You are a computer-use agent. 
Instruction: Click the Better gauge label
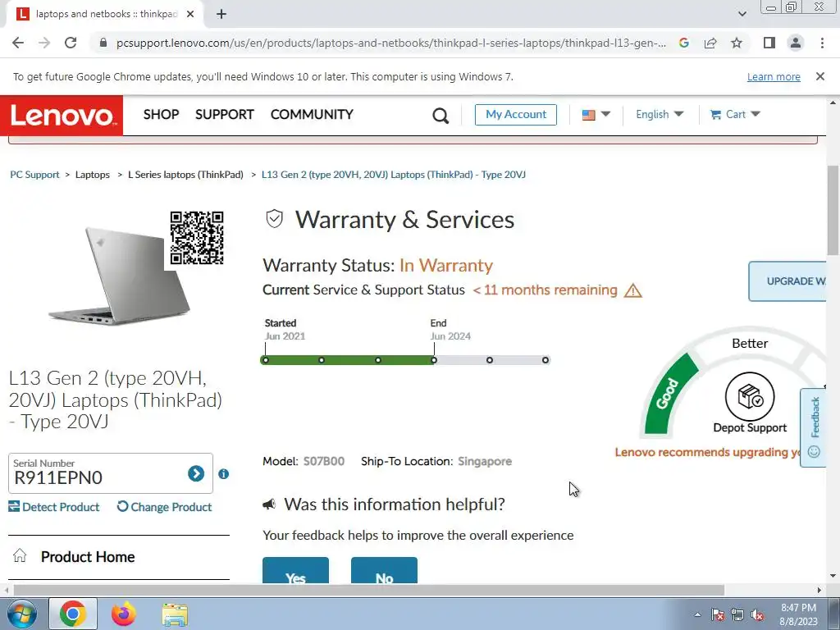[750, 344]
